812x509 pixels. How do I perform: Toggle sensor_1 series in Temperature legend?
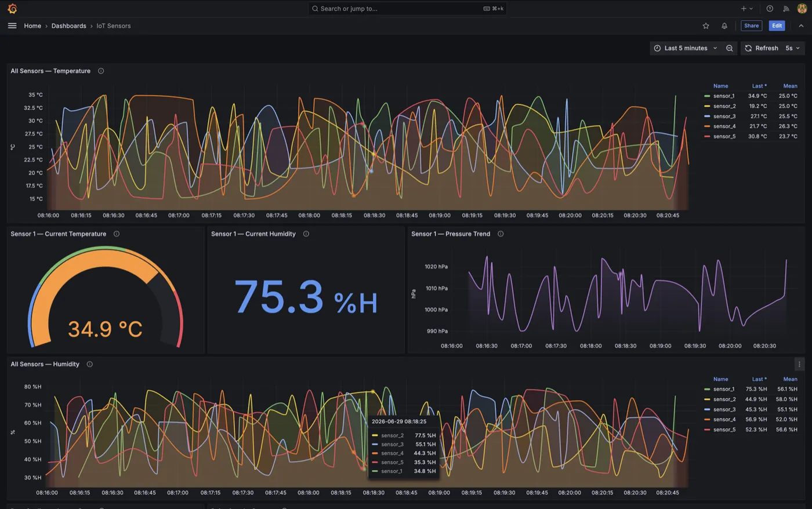(724, 96)
